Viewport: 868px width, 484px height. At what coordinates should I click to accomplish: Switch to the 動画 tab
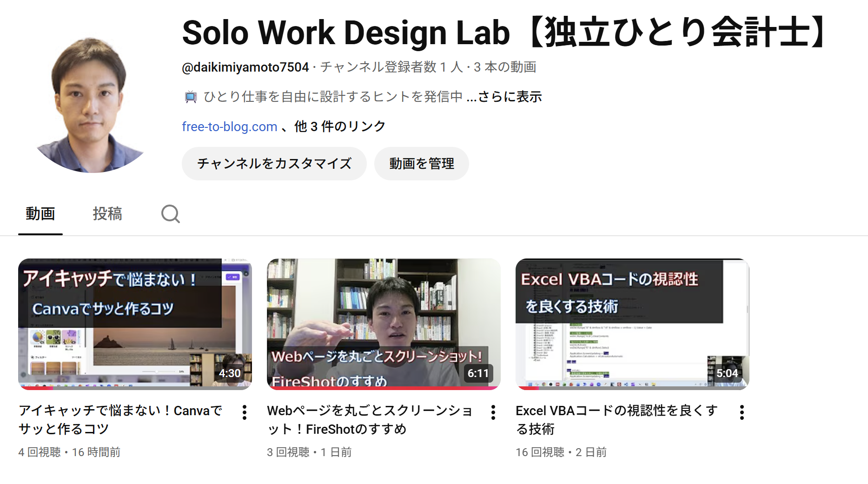coord(40,214)
